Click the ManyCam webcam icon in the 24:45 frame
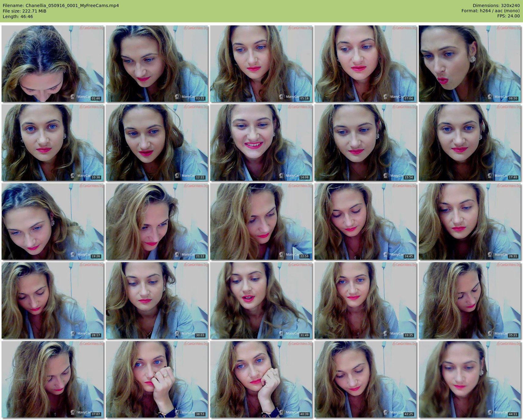Viewport: 523px width, 420px height. click(386, 255)
